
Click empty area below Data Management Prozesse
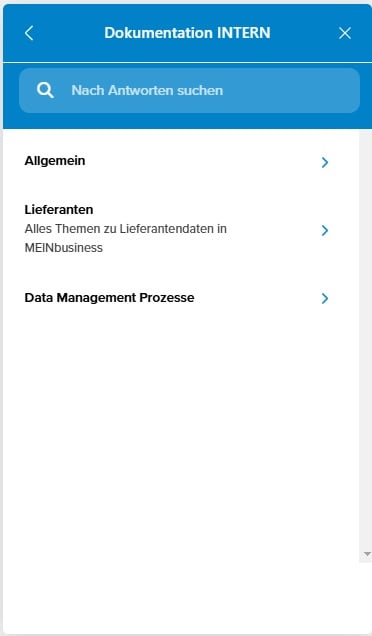pos(181,426)
